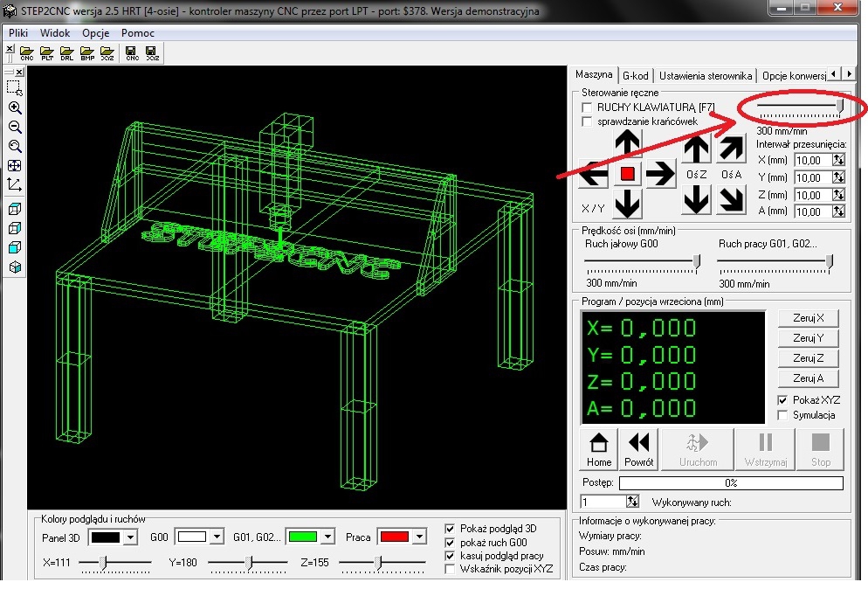Open BMP file toolbar icon
The height and width of the screenshot is (596, 868).
pyautogui.click(x=87, y=53)
